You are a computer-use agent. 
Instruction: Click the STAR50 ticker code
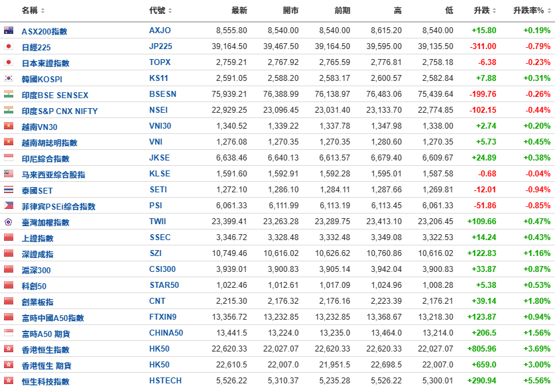pyautogui.click(x=164, y=285)
